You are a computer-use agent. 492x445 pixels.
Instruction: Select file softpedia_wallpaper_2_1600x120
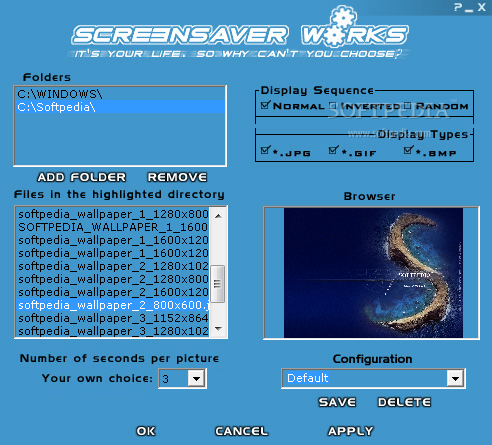tap(113, 292)
